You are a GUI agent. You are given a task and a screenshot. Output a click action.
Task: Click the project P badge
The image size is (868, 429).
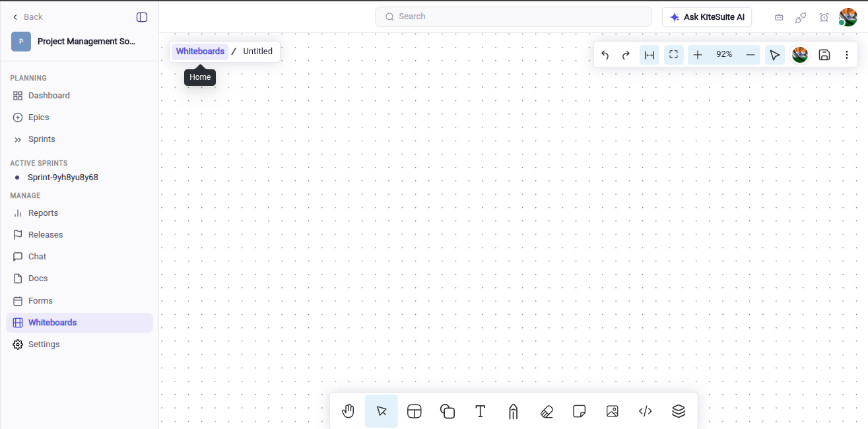pos(21,41)
